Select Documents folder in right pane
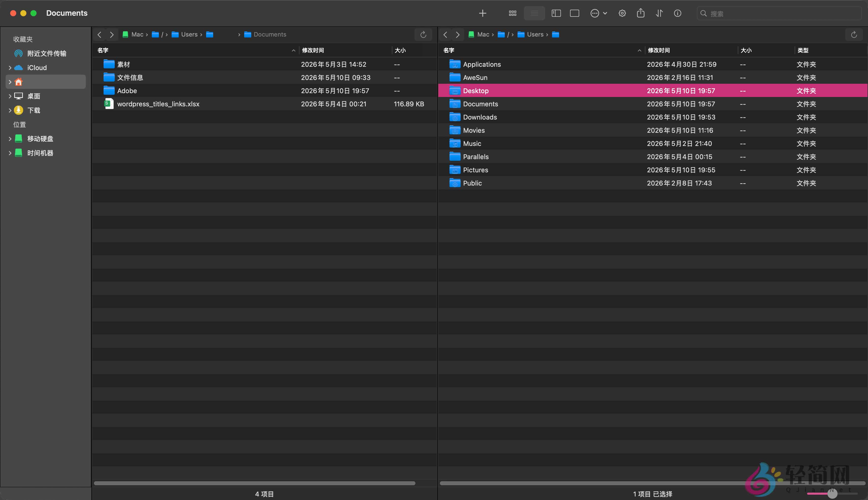Screen dimensions: 868x500 [x=653, y=104]
